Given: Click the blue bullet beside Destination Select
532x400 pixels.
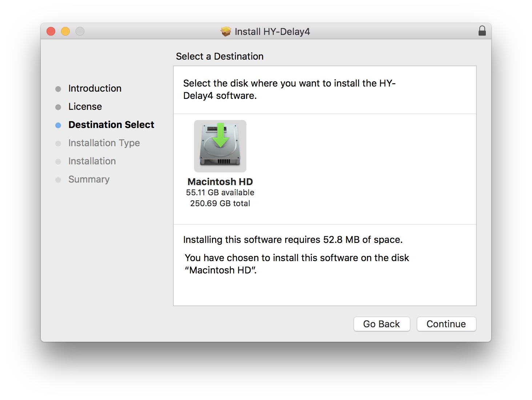Looking at the screenshot, I should [58, 125].
